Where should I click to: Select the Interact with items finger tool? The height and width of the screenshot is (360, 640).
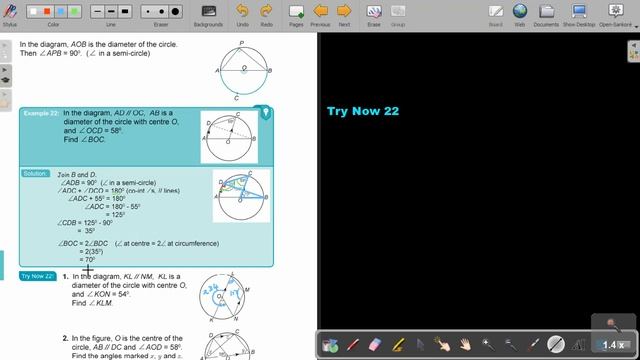pos(442,345)
